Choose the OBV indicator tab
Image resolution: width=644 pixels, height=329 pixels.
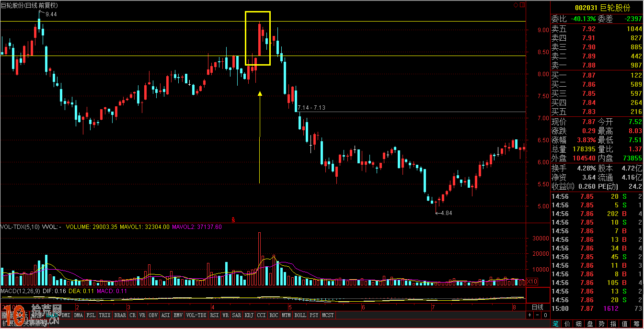tap(153, 315)
